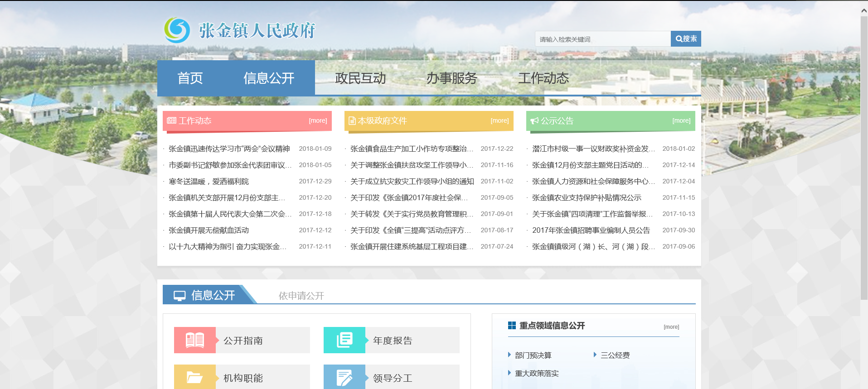Expand 三公经费 arrow item
Image resolution: width=868 pixels, height=389 pixels.
point(595,355)
